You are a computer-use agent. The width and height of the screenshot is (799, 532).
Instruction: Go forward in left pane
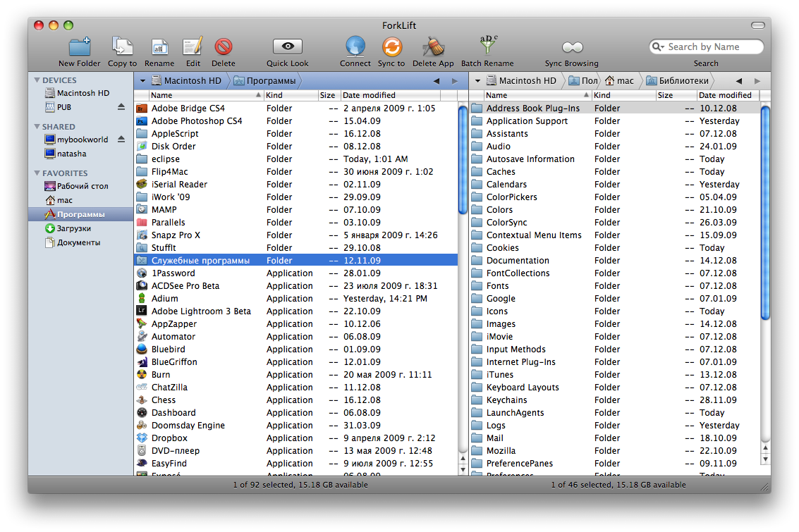[x=455, y=81]
